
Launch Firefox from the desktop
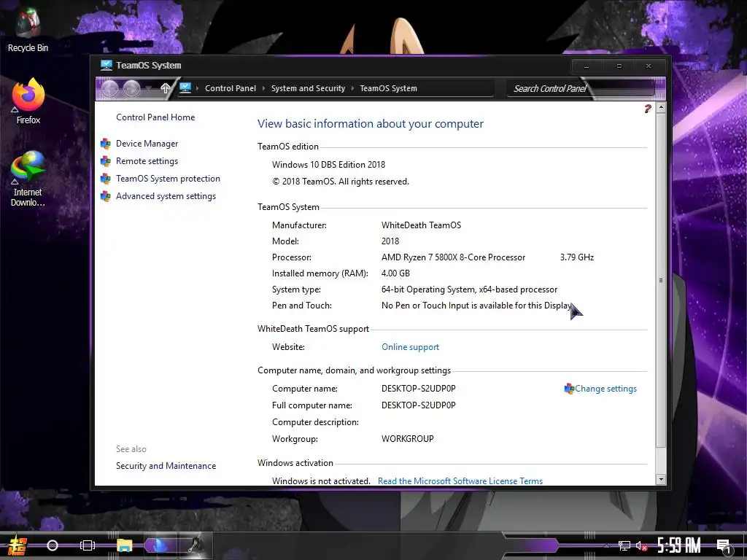[28, 101]
